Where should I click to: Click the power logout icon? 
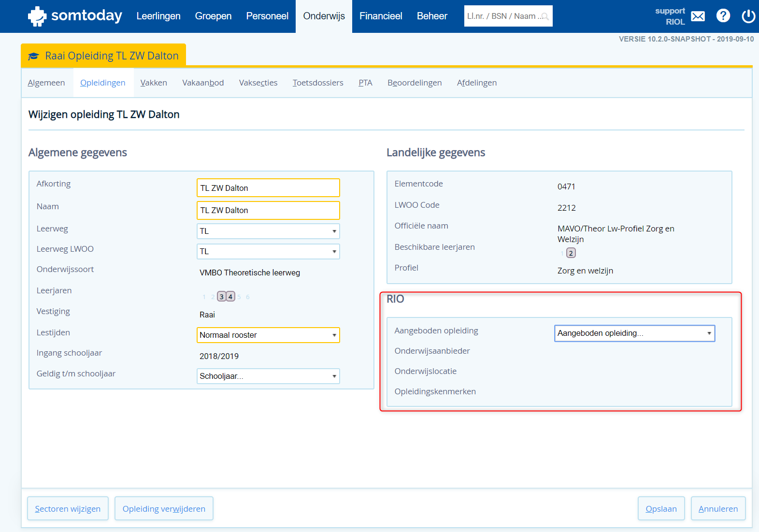(x=748, y=16)
